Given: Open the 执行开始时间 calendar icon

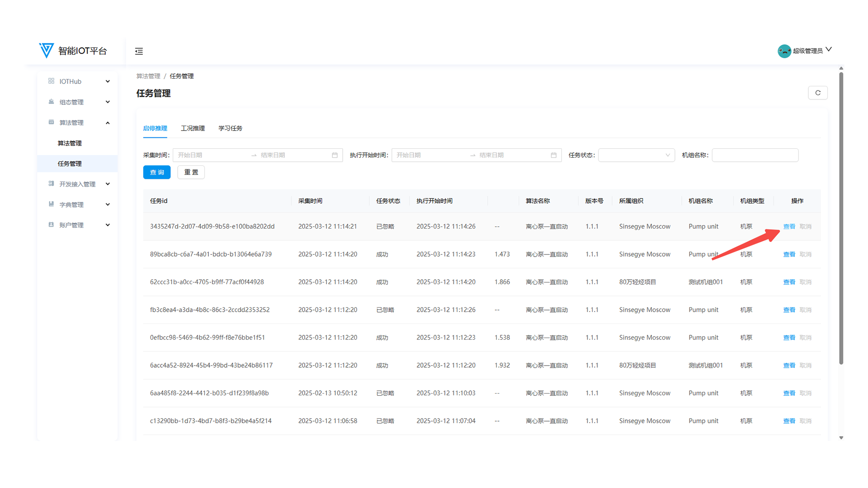Looking at the screenshot, I should click(x=553, y=155).
